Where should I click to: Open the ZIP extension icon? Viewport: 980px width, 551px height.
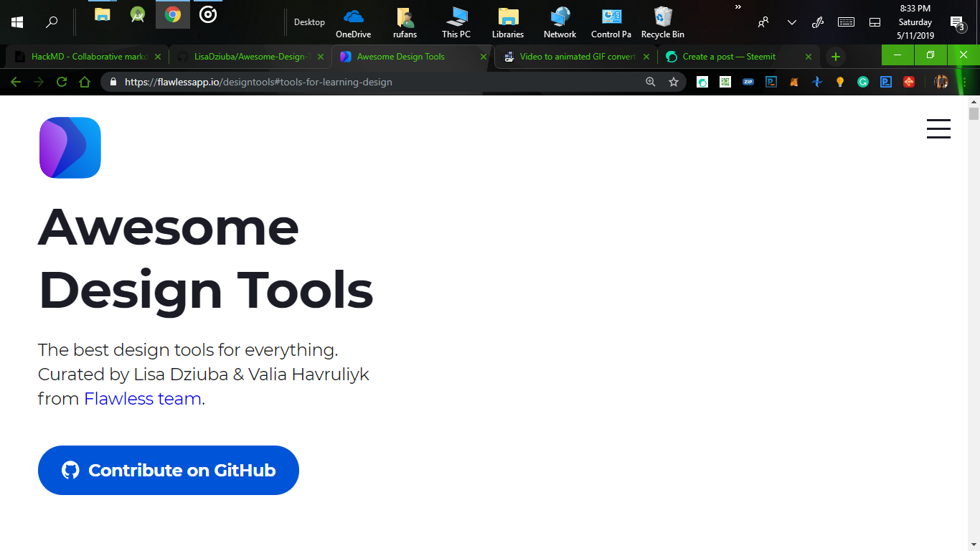(748, 82)
